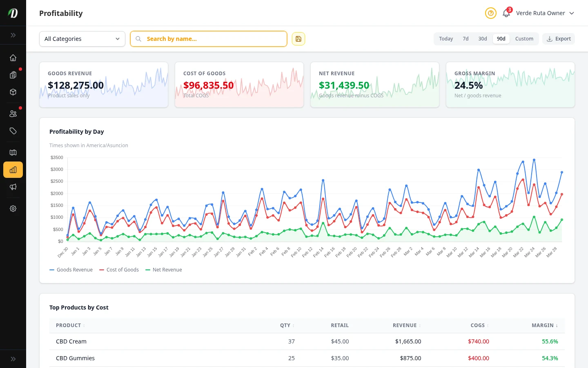
Task: Toggle the Cost of Goods line off
Action: (119, 269)
